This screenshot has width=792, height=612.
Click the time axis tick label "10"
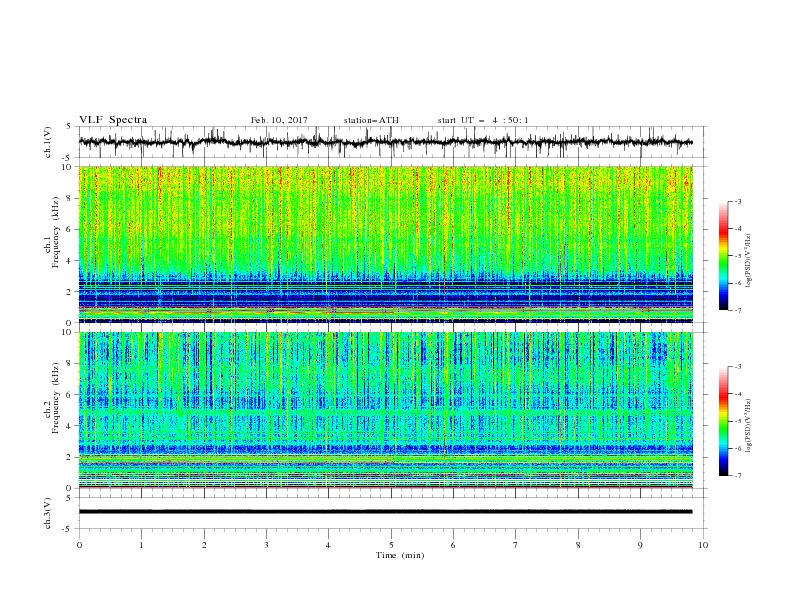703,545
